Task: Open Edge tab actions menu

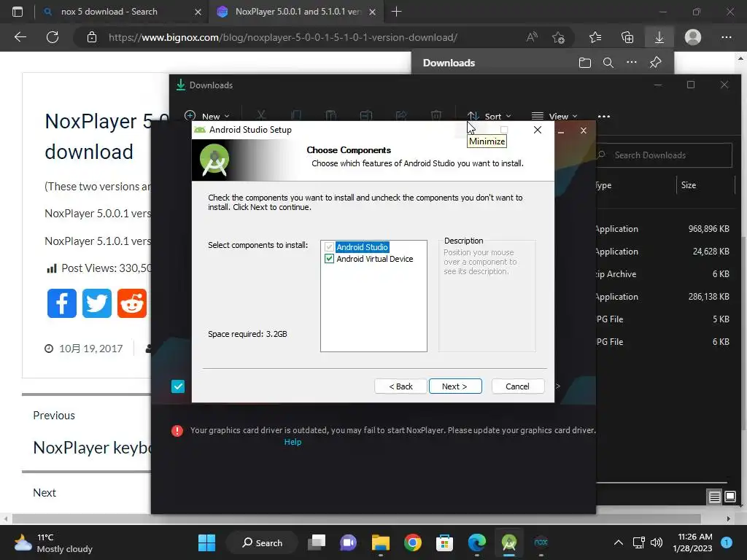Action: (18, 12)
